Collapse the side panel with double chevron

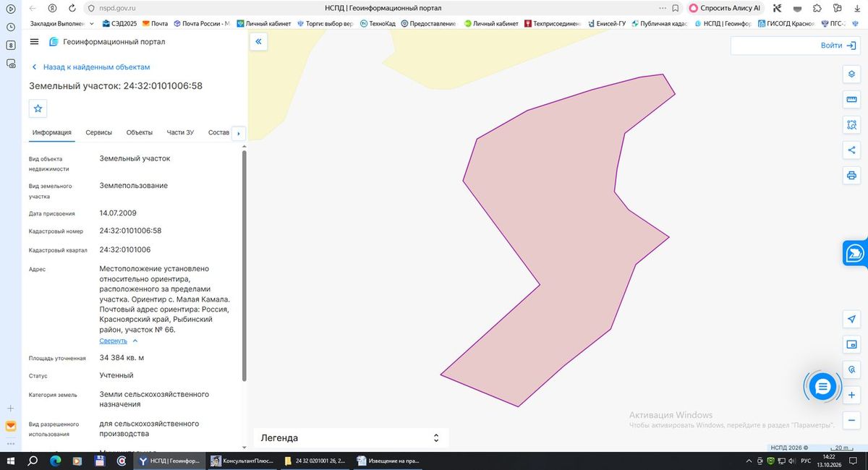coord(258,43)
